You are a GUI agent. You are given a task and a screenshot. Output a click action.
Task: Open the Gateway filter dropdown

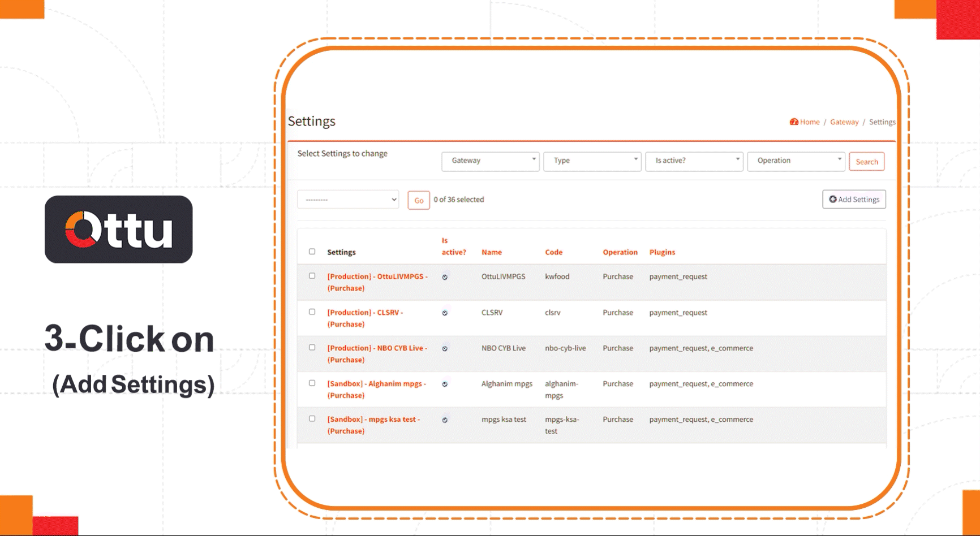pos(491,161)
